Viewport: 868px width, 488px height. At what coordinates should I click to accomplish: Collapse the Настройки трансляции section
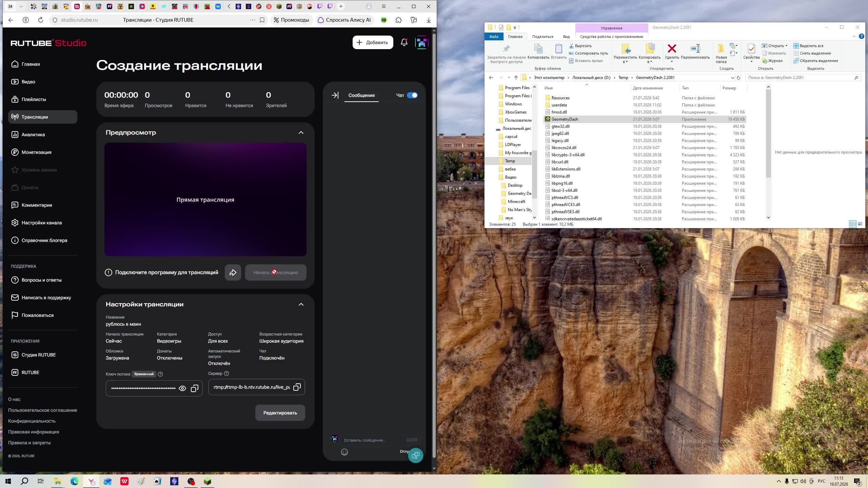pyautogui.click(x=301, y=304)
